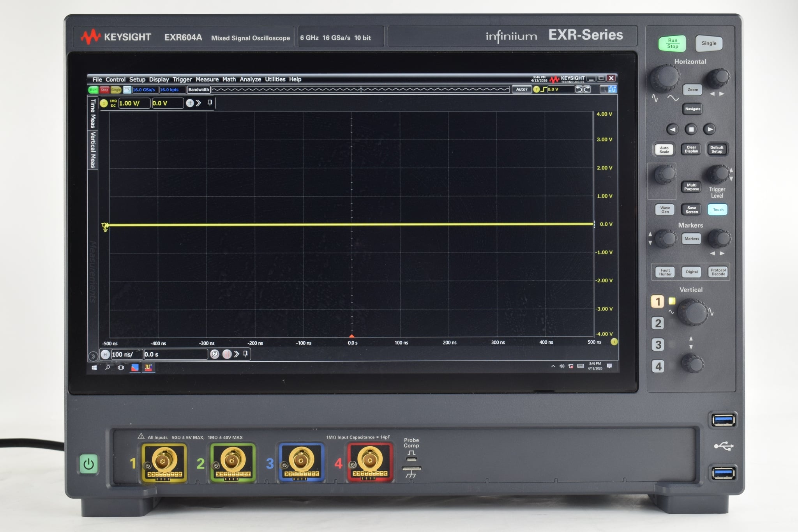Open the File menu
The image size is (798, 532).
(97, 80)
